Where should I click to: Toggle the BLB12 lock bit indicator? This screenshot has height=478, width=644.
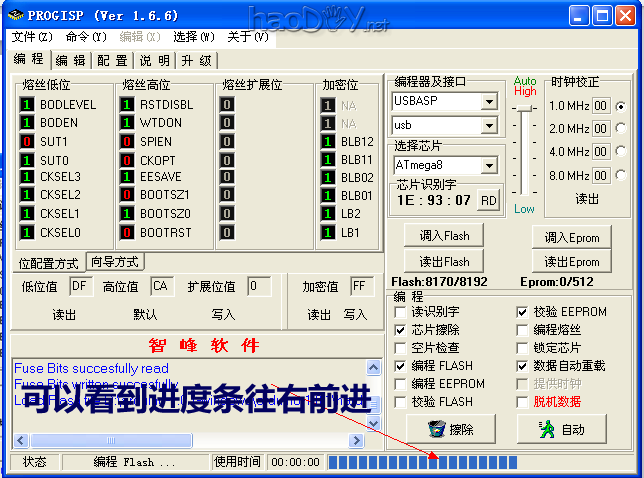point(327,142)
